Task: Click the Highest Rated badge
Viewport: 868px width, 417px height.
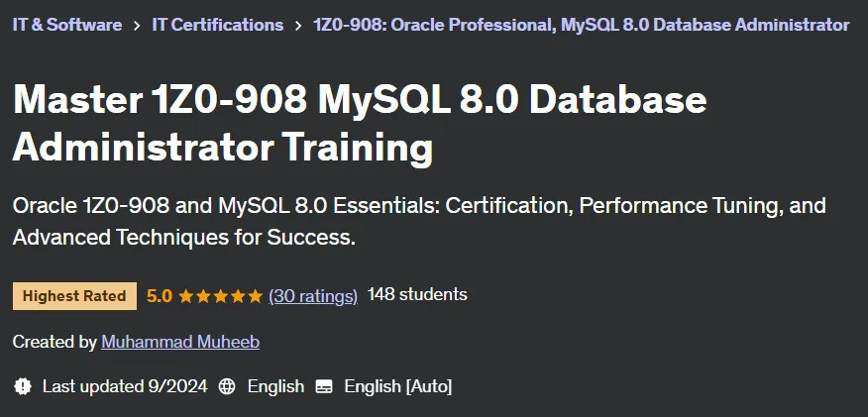Action: point(74,296)
